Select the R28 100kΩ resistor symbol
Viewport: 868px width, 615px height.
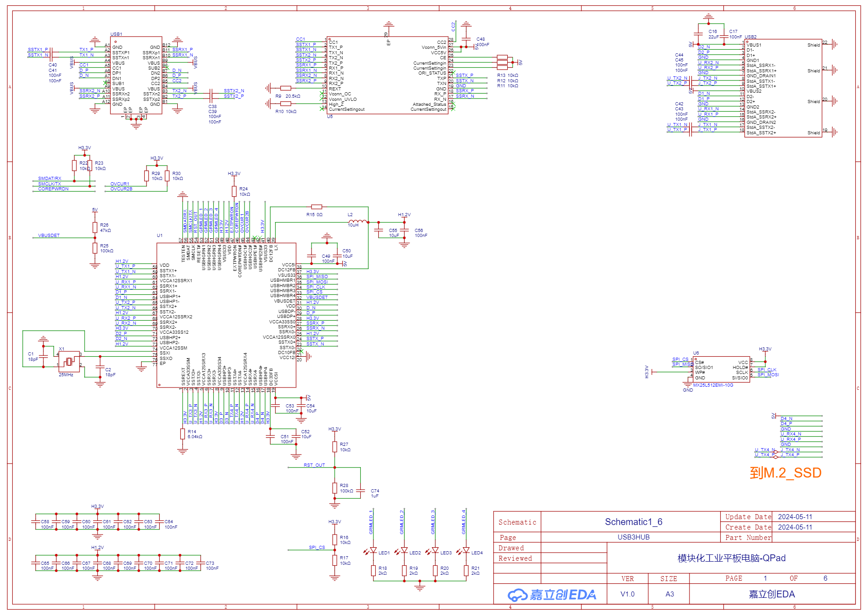[335, 488]
